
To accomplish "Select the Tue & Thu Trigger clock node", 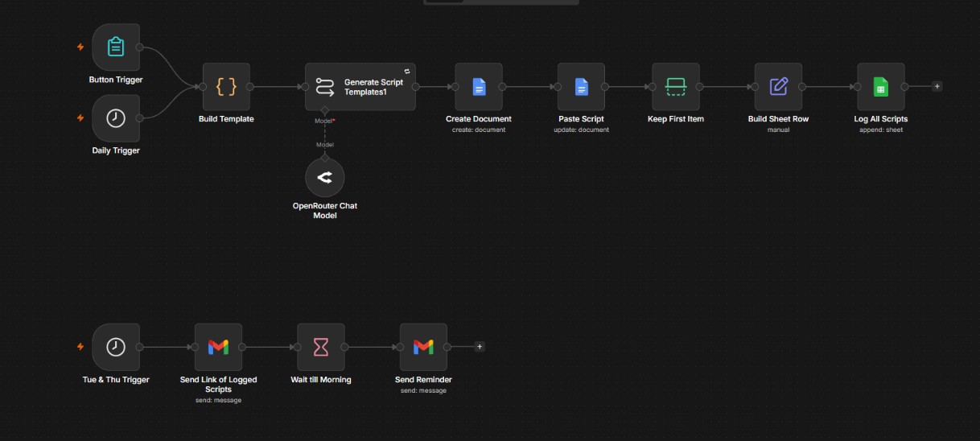I will [116, 347].
